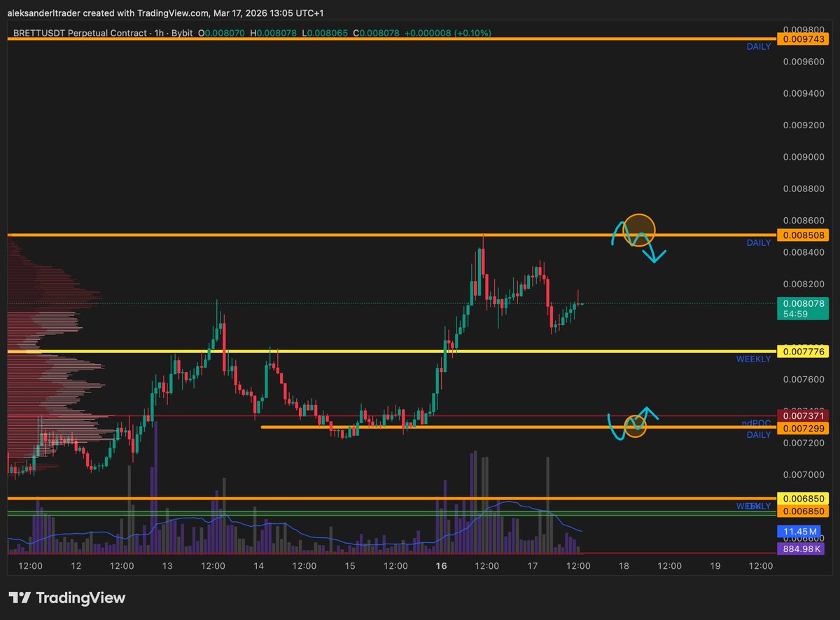Click date 14 on the time axis
The image size is (840, 620).
258,565
